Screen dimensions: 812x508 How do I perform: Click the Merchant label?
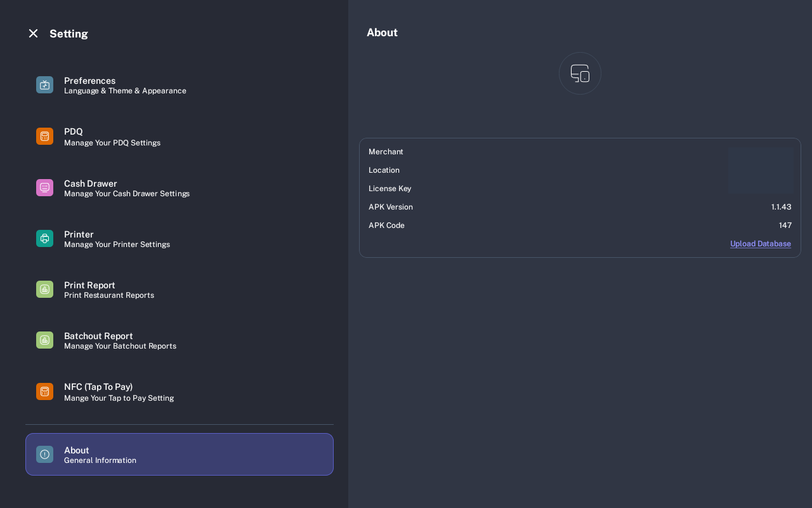tap(386, 152)
